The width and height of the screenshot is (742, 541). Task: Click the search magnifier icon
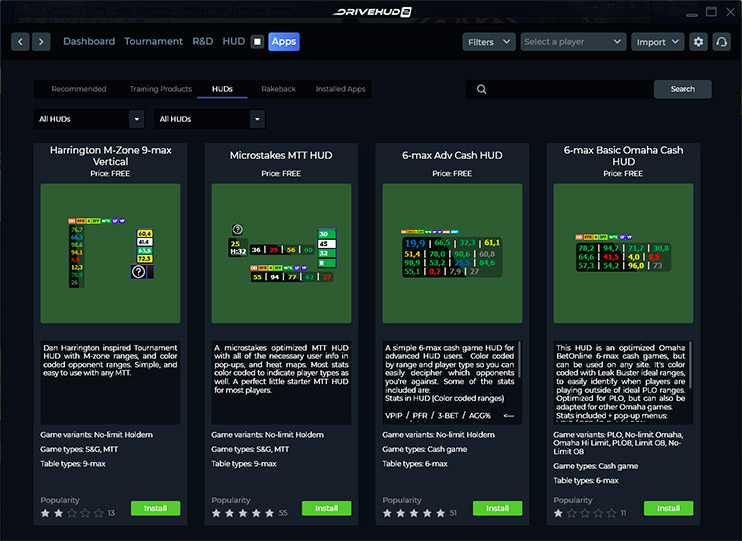pos(481,89)
